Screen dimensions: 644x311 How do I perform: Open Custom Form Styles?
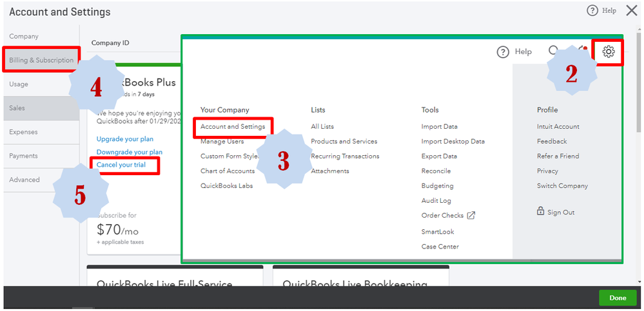pyautogui.click(x=229, y=156)
